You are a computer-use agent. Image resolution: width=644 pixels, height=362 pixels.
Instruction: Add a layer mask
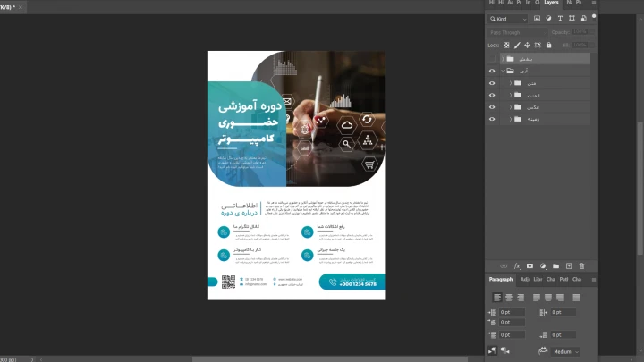[x=530, y=265]
